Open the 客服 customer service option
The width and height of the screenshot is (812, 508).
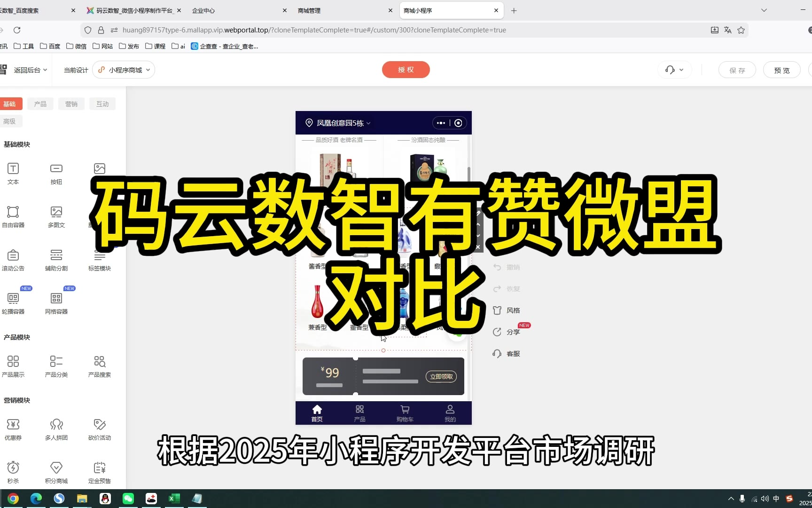point(507,354)
